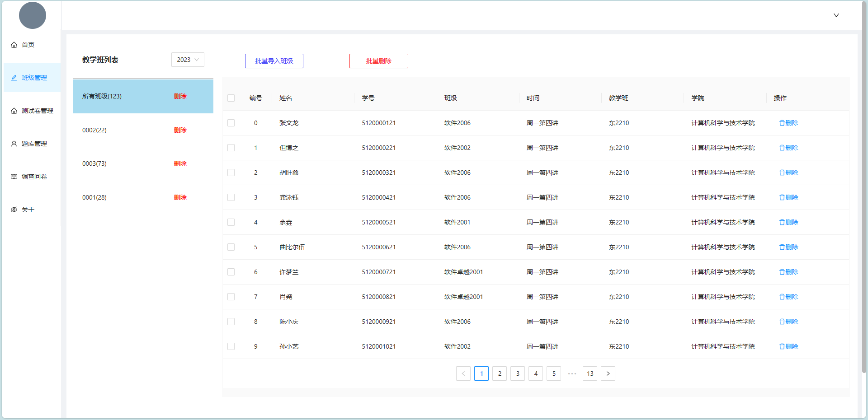Delete the row for 张文龙 via trash icon
The image size is (868, 420).
tap(782, 123)
